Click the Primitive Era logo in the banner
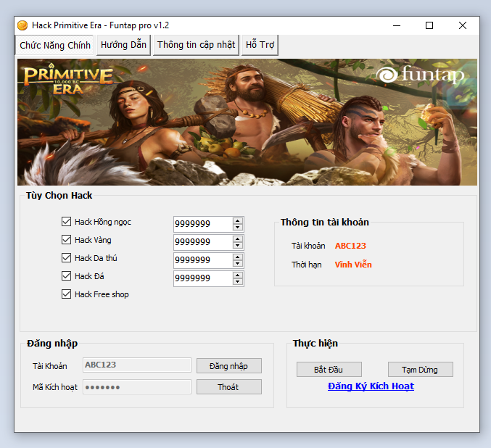The image size is (491, 448). pos(67,79)
